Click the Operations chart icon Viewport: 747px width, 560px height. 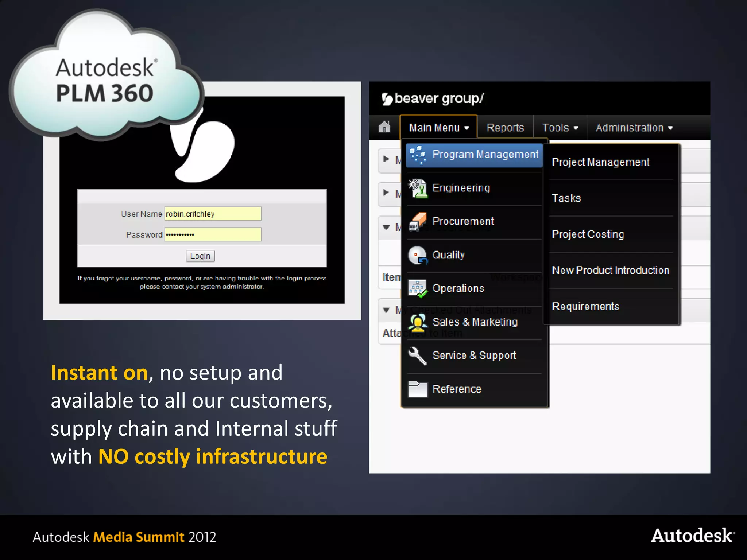click(418, 289)
